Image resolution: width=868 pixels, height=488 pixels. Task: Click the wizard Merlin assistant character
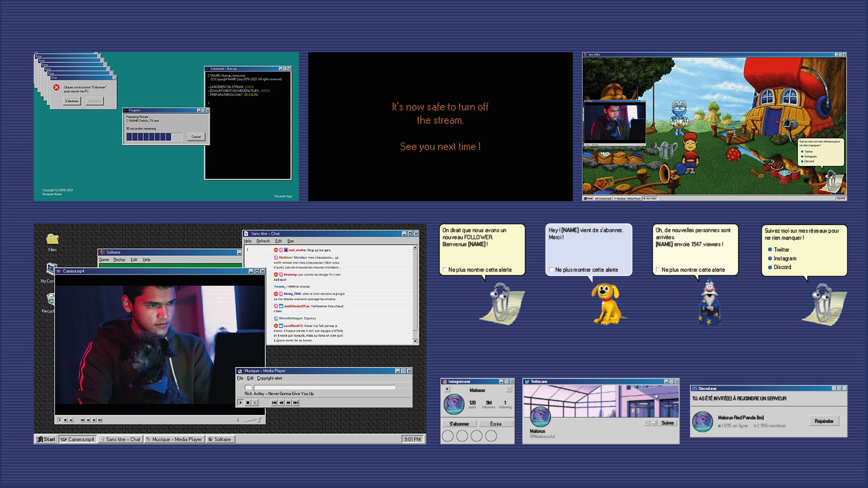[x=710, y=302]
